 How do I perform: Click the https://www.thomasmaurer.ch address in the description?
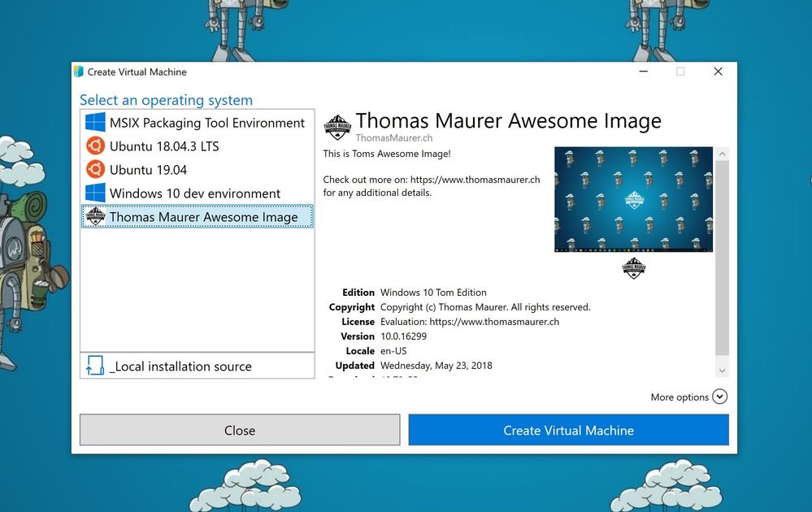pyautogui.click(x=475, y=180)
